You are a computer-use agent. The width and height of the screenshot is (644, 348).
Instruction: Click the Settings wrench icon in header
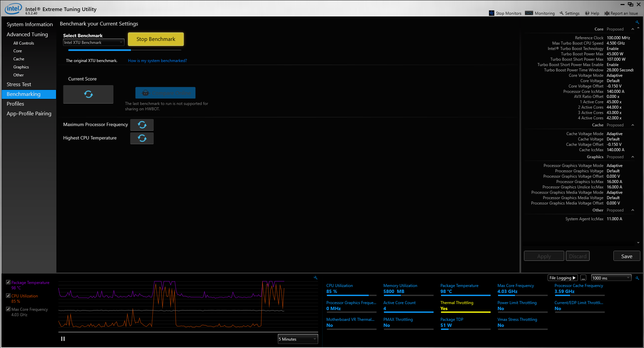pos(561,13)
